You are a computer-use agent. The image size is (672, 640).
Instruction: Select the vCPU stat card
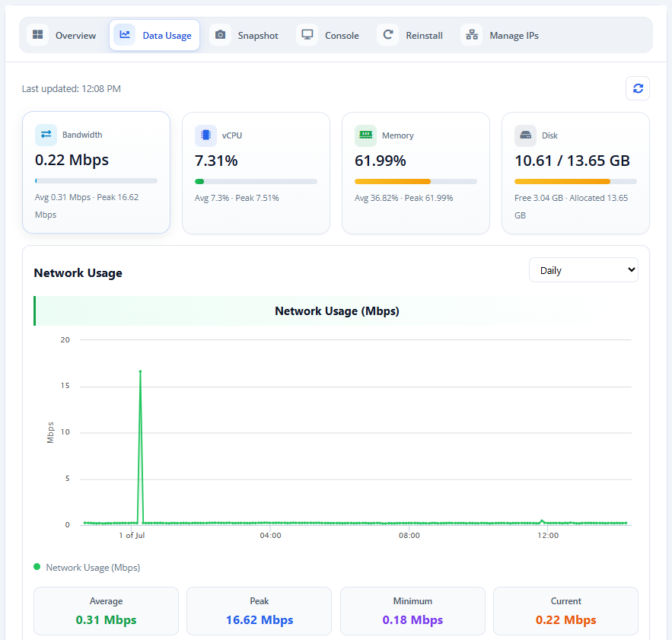point(256,174)
